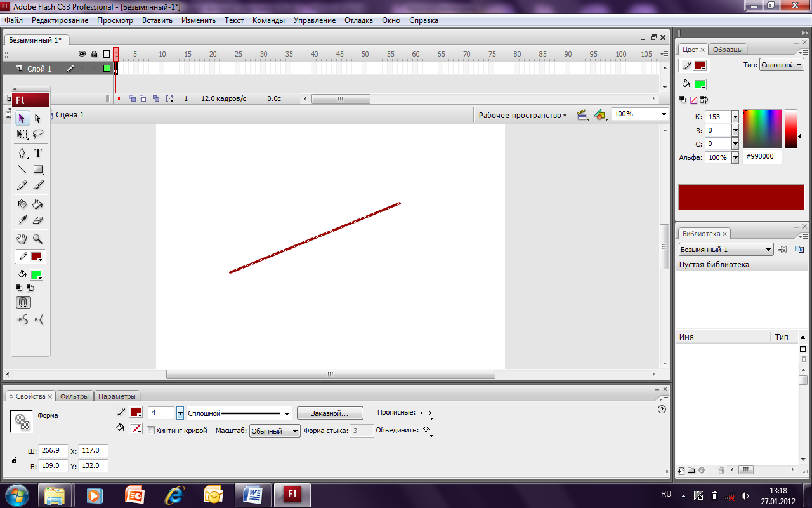The width and height of the screenshot is (812, 508).
Task: Click the Ш width field showing 266.9
Action: (x=53, y=450)
